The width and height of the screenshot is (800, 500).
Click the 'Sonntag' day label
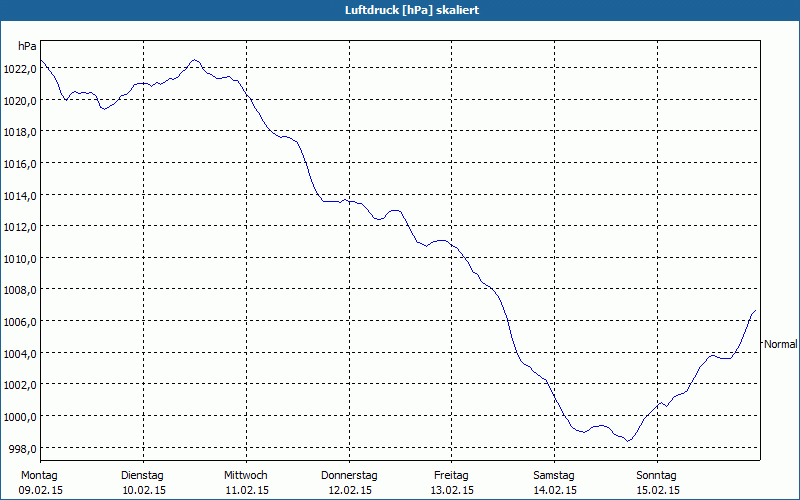(x=656, y=476)
